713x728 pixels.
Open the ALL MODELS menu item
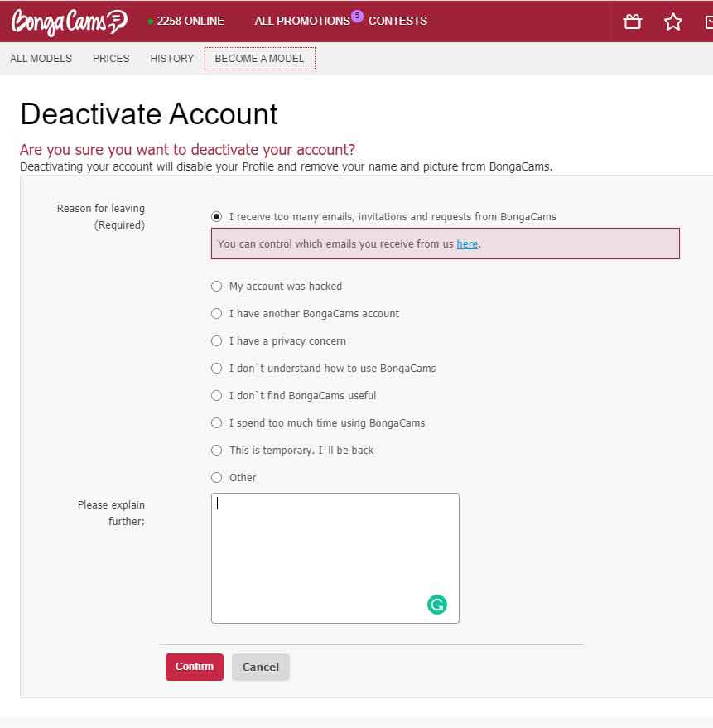(41, 59)
